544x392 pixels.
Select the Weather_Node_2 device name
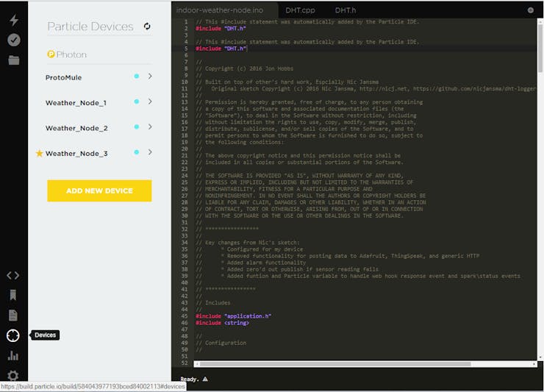[x=76, y=128]
